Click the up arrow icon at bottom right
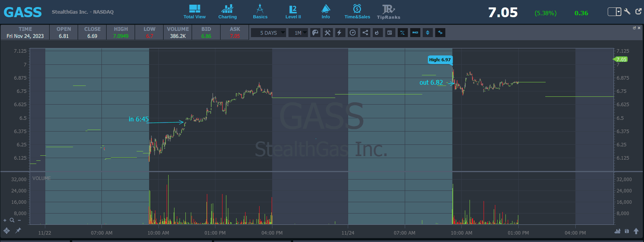Viewport: 644px width, 242px height. click(x=636, y=231)
